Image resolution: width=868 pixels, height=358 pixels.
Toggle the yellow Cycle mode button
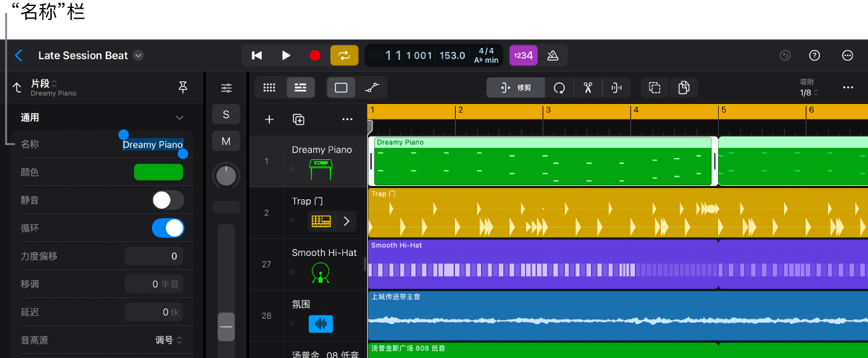click(x=344, y=55)
